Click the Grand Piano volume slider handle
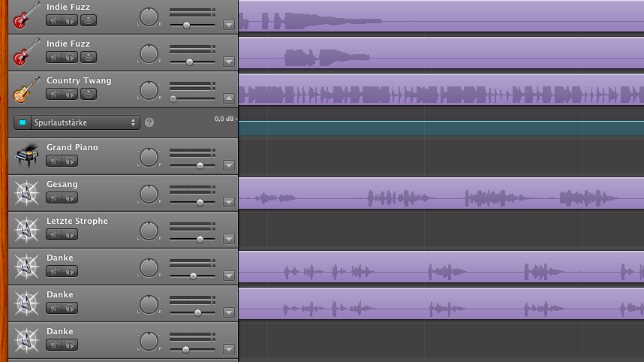The width and height of the screenshot is (644, 362). (200, 165)
